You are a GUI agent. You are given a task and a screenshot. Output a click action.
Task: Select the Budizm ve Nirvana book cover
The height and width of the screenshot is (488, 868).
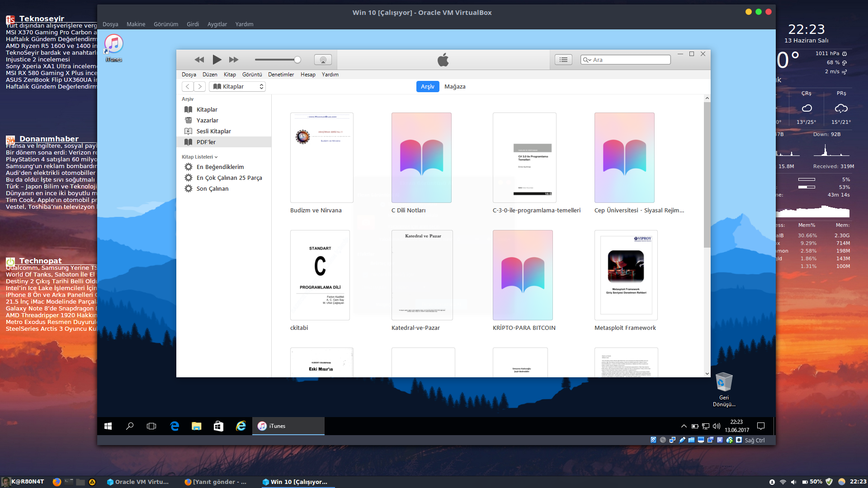[321, 158]
